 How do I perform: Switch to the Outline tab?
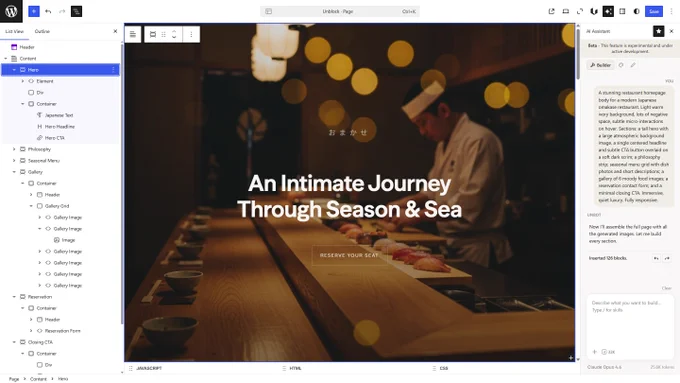(42, 31)
